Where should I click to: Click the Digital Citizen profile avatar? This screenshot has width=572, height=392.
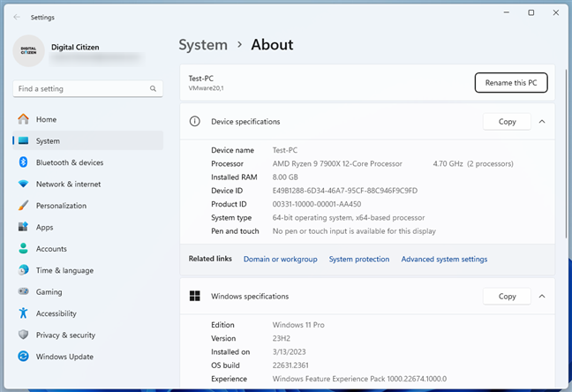point(28,50)
